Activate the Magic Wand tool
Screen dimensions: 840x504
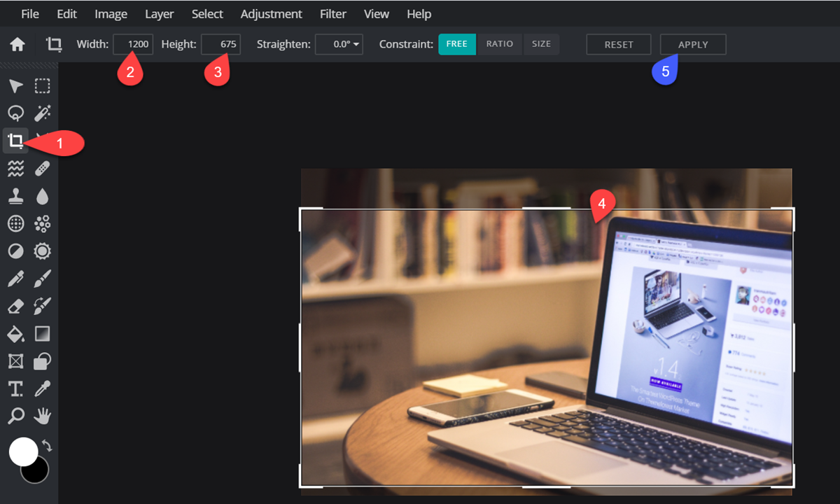point(43,113)
